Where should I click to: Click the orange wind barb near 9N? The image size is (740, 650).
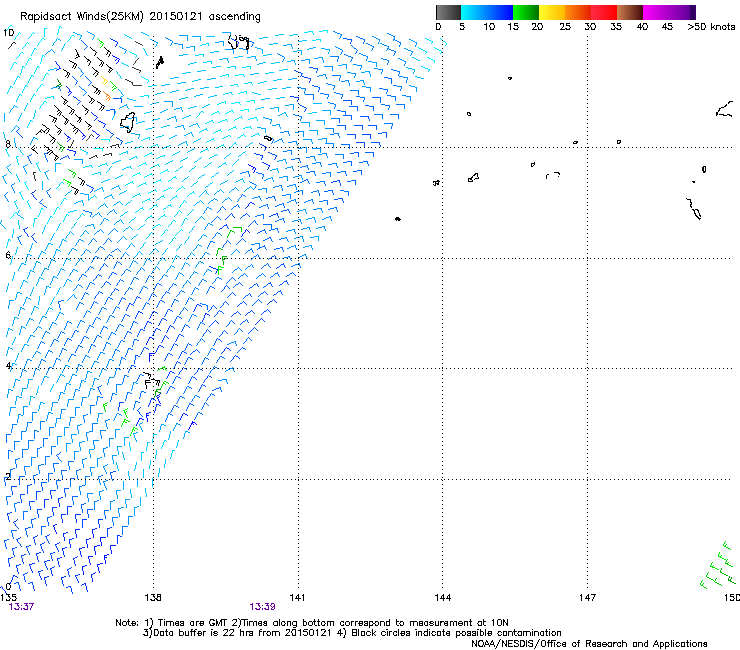point(107,96)
